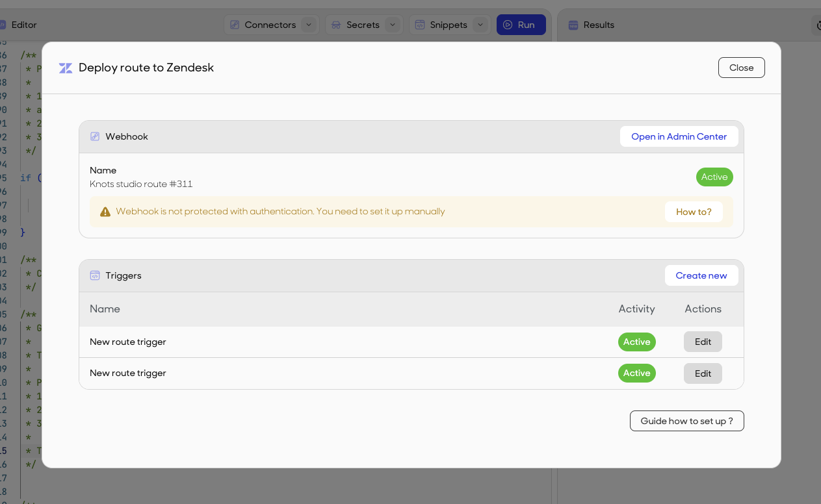Viewport: 821px width, 504px height.
Task: Expand the Connectors dropdown arrow
Action: point(309,25)
